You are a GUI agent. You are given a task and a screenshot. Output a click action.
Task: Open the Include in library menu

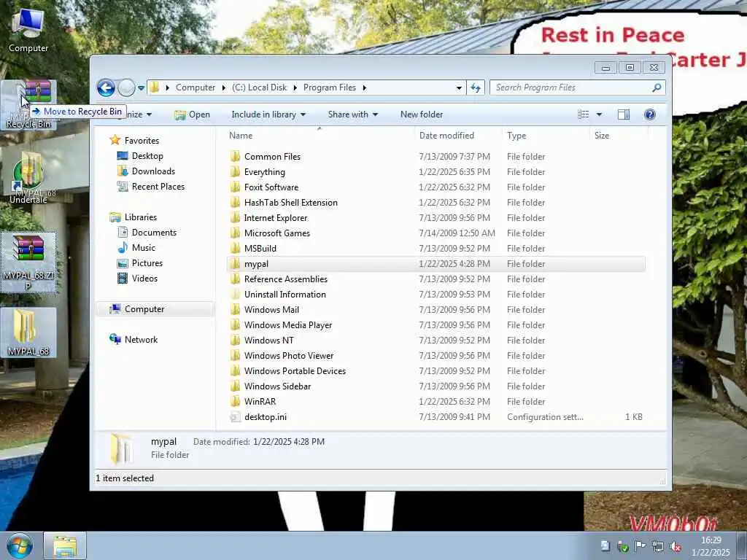coord(268,114)
